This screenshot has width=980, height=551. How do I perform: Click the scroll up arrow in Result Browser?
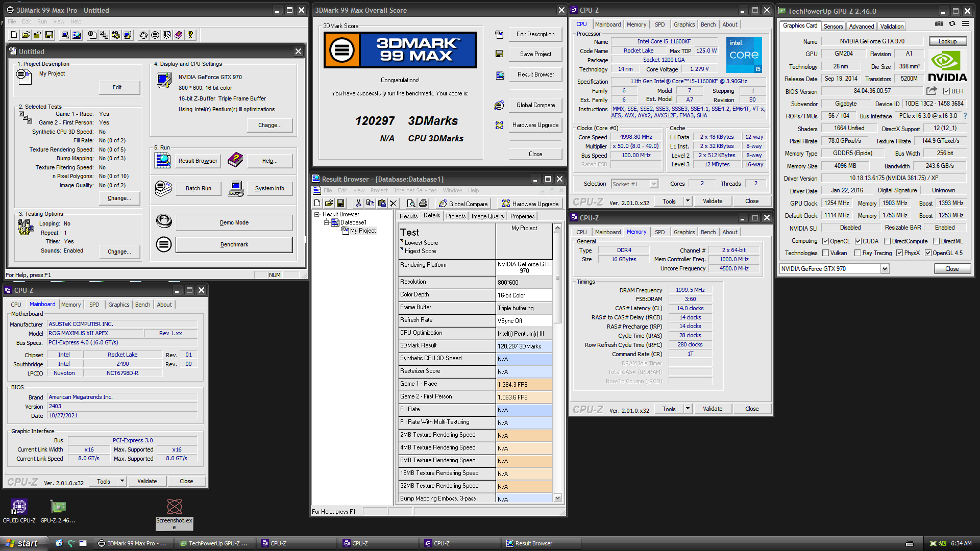(558, 228)
